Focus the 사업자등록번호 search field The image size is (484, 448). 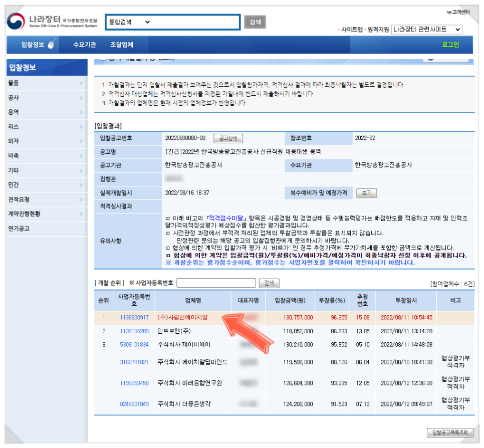coord(216,283)
